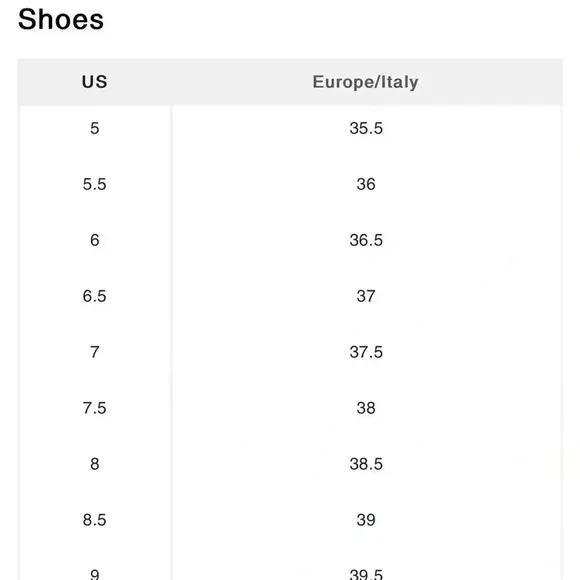This screenshot has height=580, width=580.
Task: Click Europe size 36.5 cell
Action: click(x=366, y=240)
